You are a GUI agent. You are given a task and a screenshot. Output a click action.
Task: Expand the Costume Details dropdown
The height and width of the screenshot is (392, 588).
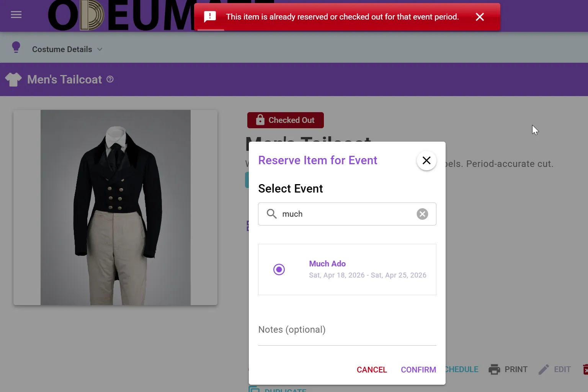tap(62, 49)
